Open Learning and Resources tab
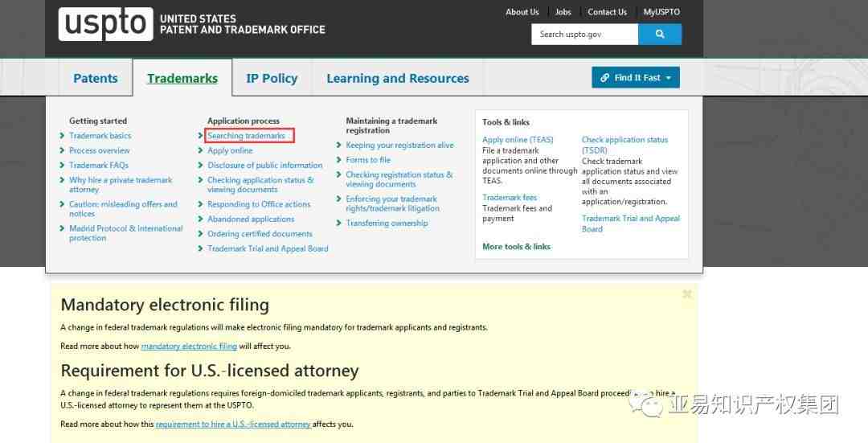The height and width of the screenshot is (443, 868). point(398,78)
